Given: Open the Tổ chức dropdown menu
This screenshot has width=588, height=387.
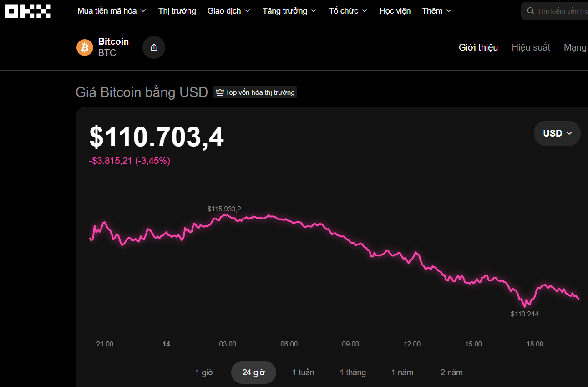Looking at the screenshot, I should click(x=348, y=11).
